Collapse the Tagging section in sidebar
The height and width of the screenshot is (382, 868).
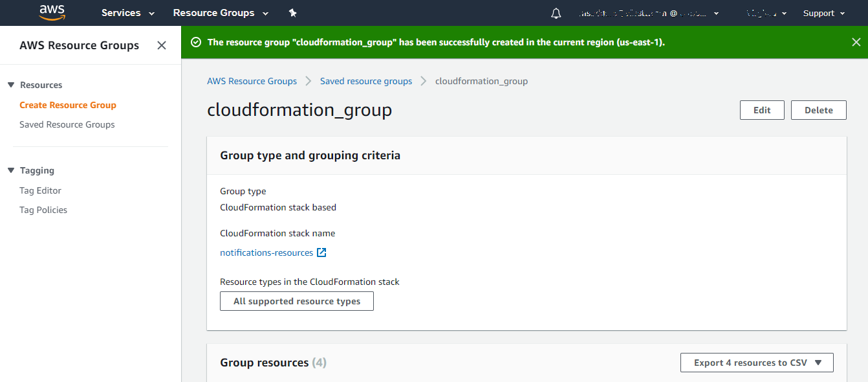[11, 170]
